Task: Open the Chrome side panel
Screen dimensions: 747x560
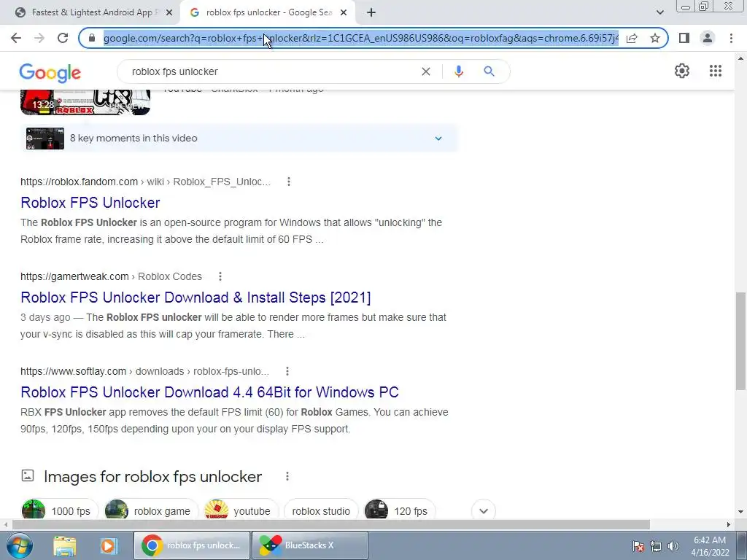Action: tap(684, 38)
